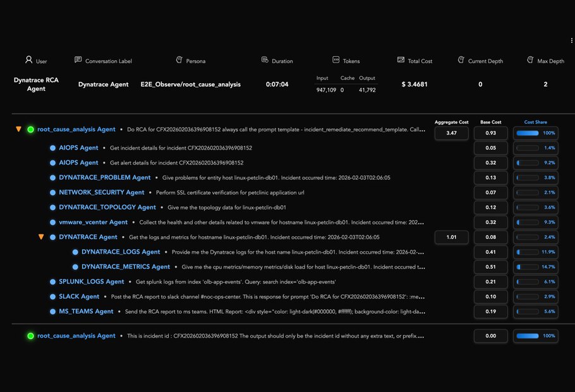Open the vmware_vcenter Agent entry
This screenshot has height=392, width=575.
point(93,222)
